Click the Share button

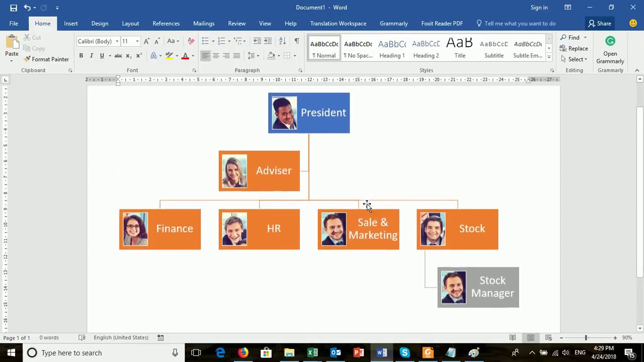(600, 24)
